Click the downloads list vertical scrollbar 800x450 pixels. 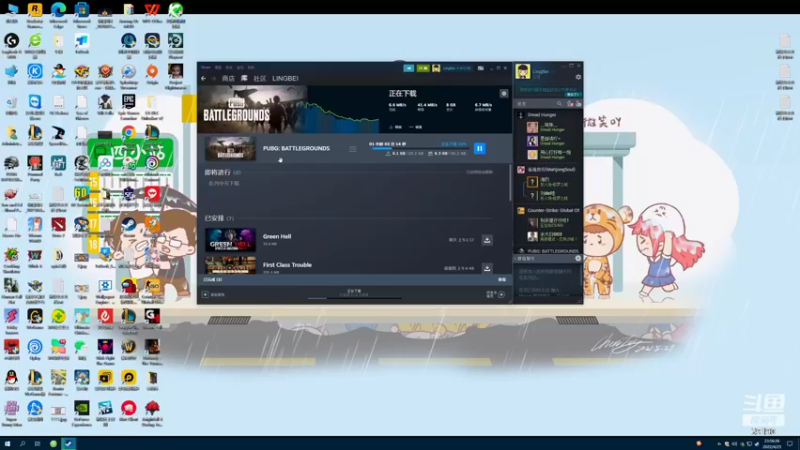coord(509,183)
